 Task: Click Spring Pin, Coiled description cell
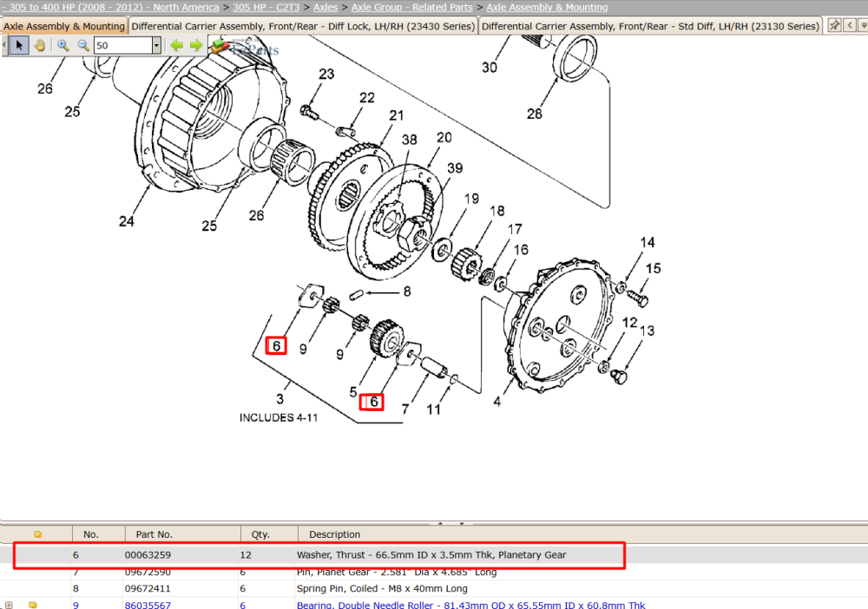382,588
